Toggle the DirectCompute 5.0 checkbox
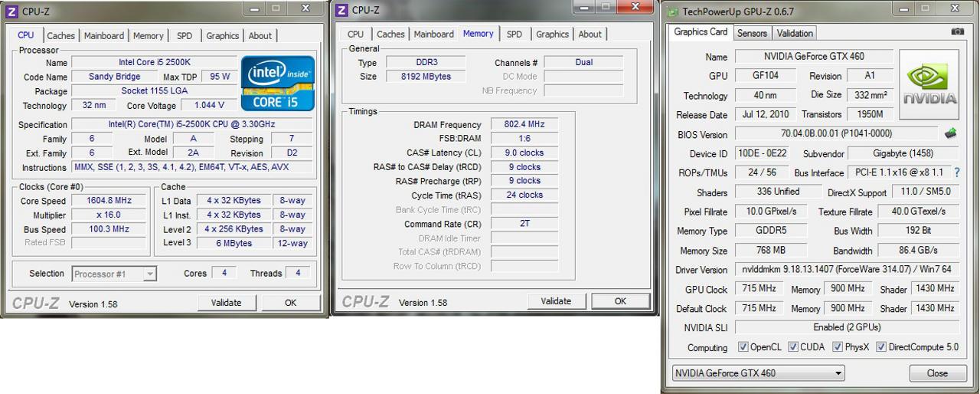 pos(881,347)
